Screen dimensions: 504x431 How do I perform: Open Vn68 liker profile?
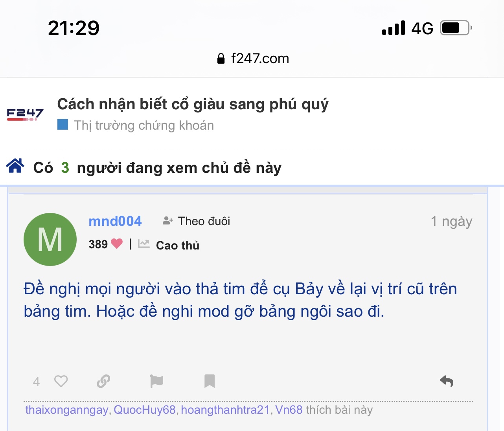pyautogui.click(x=289, y=410)
